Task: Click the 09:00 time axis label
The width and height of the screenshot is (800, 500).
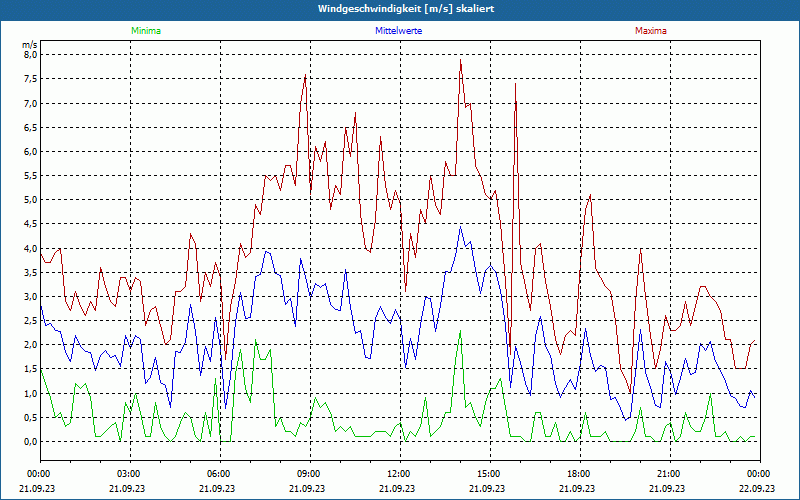Action: [308, 474]
